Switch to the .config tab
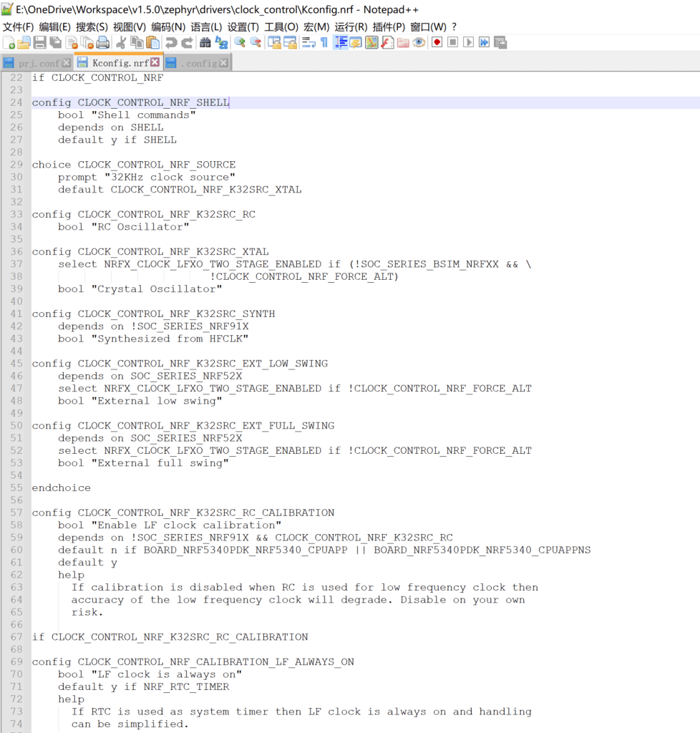The image size is (700, 733). tap(199, 63)
